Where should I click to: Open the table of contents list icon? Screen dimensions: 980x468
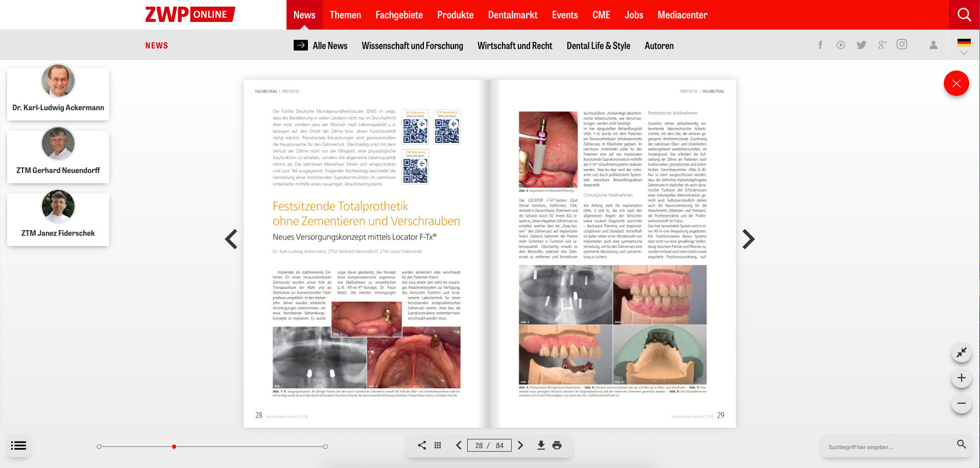tap(18, 446)
